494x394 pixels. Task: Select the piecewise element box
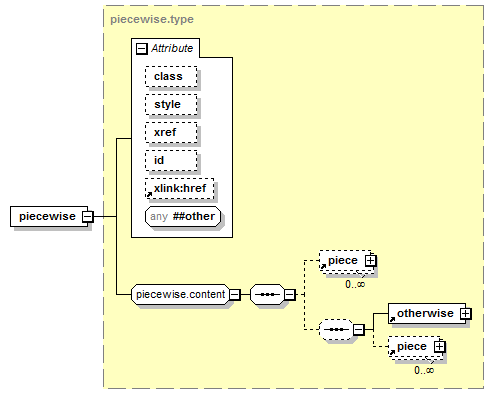[x=49, y=217]
